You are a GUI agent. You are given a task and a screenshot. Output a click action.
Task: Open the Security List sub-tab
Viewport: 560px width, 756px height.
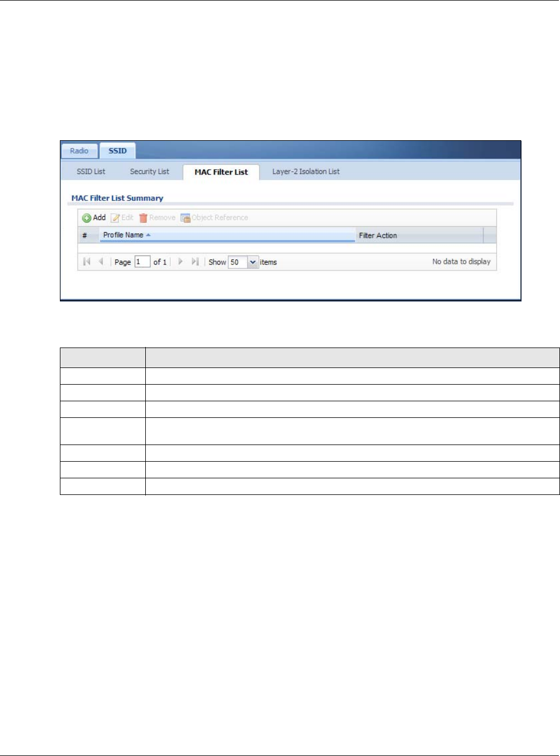click(x=150, y=172)
